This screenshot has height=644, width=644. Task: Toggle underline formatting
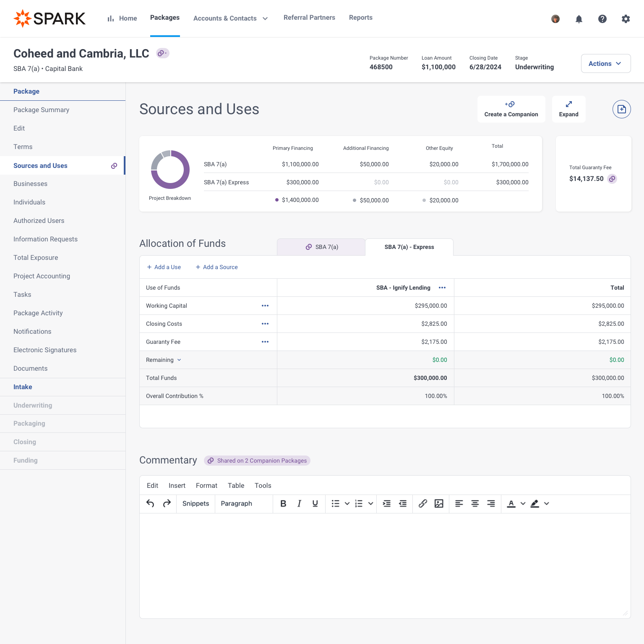[x=315, y=503]
